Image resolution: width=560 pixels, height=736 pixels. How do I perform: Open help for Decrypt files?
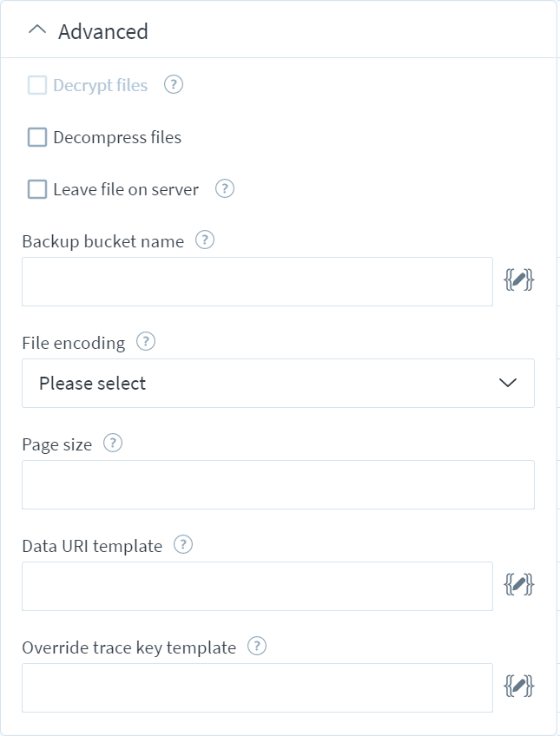pos(174,85)
